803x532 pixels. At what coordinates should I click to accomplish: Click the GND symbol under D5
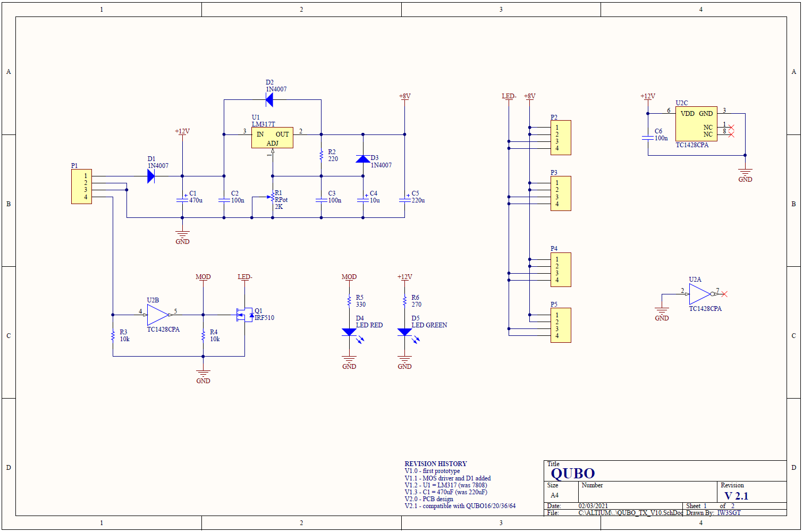[x=405, y=362]
